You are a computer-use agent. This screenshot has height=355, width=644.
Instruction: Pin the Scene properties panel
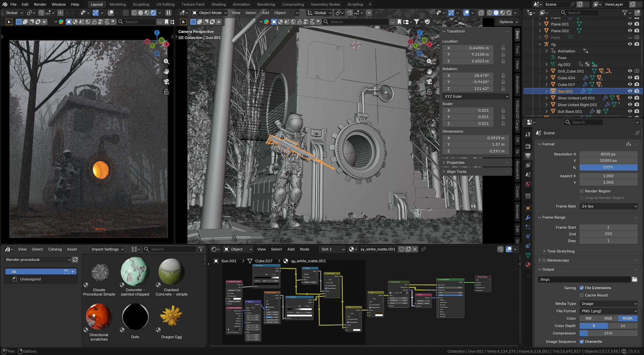(x=637, y=133)
